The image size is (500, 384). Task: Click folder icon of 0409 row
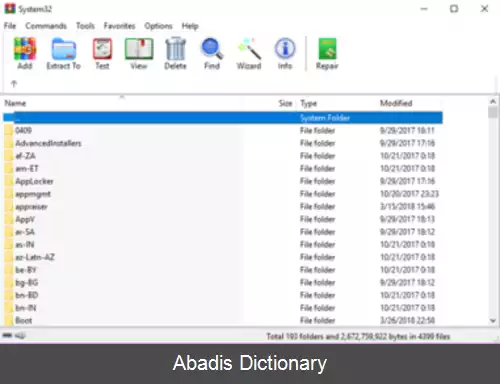click(x=8, y=130)
